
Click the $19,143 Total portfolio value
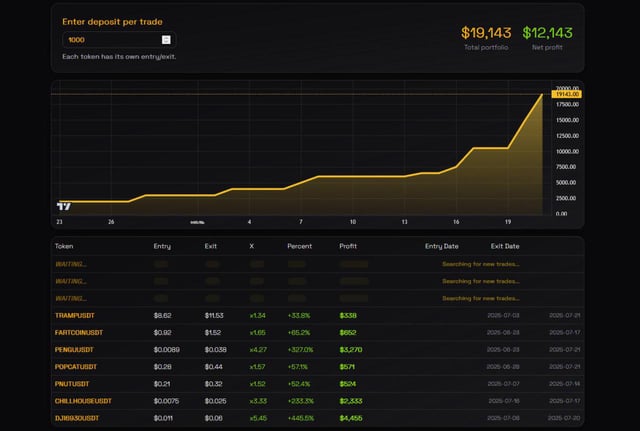click(x=487, y=34)
